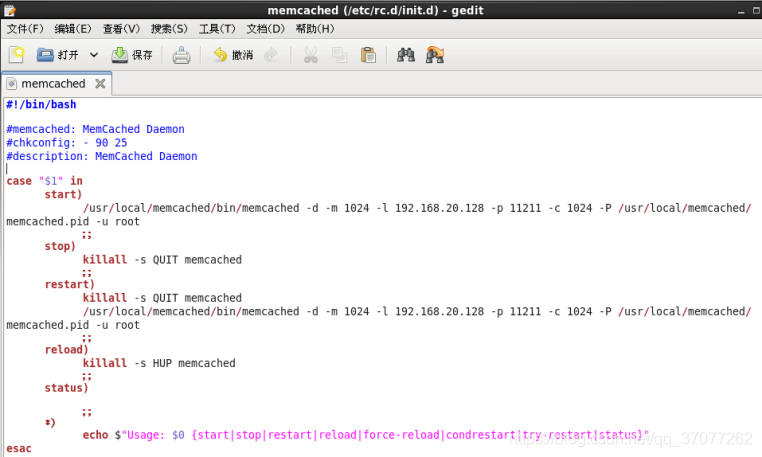Click the 'reload)' case label

67,350
